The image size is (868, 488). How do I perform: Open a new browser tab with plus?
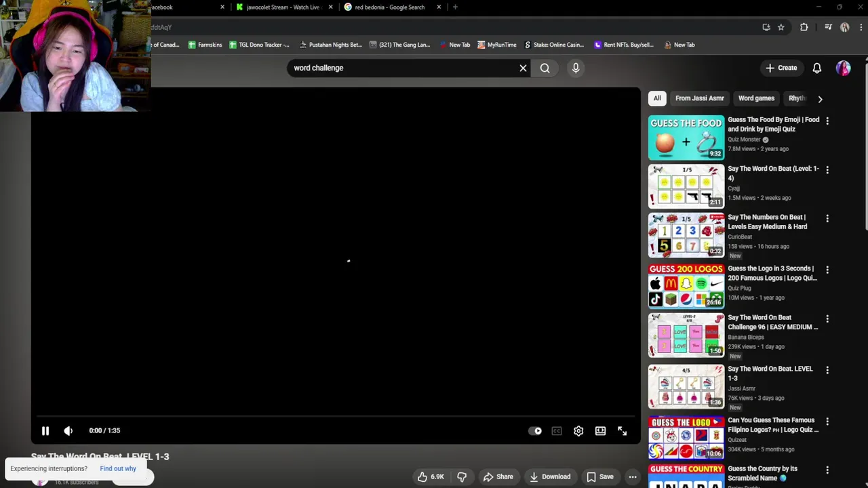(x=455, y=7)
